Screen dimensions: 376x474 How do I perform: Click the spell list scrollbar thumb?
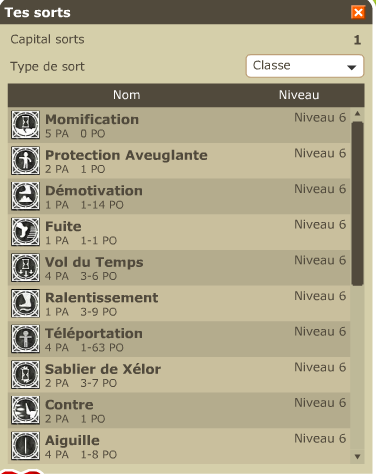coord(357,204)
